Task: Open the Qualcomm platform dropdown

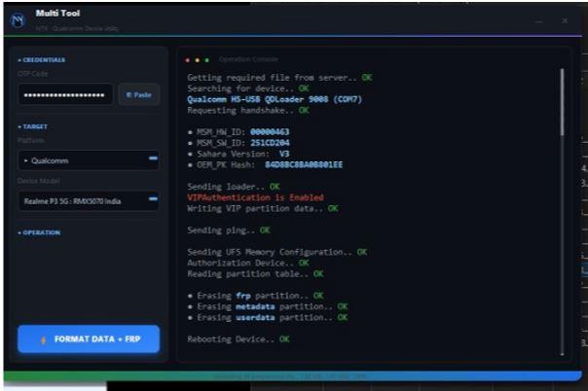Action: pos(89,160)
